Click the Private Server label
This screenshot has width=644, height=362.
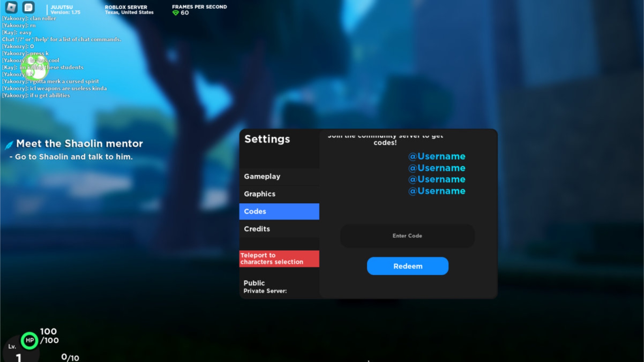[265, 291]
